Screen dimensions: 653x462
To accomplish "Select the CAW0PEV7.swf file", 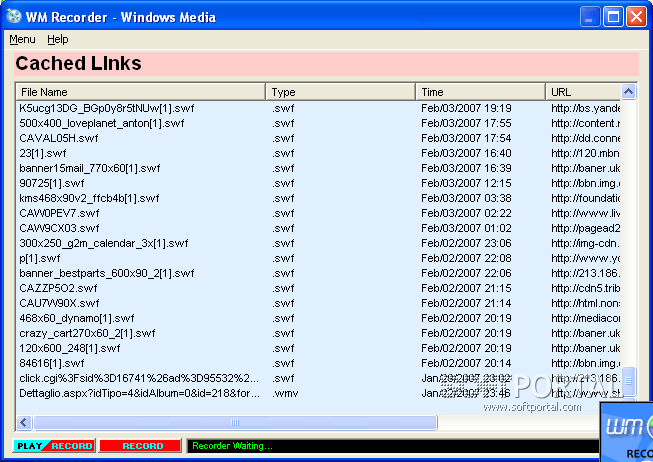I will point(59,213).
